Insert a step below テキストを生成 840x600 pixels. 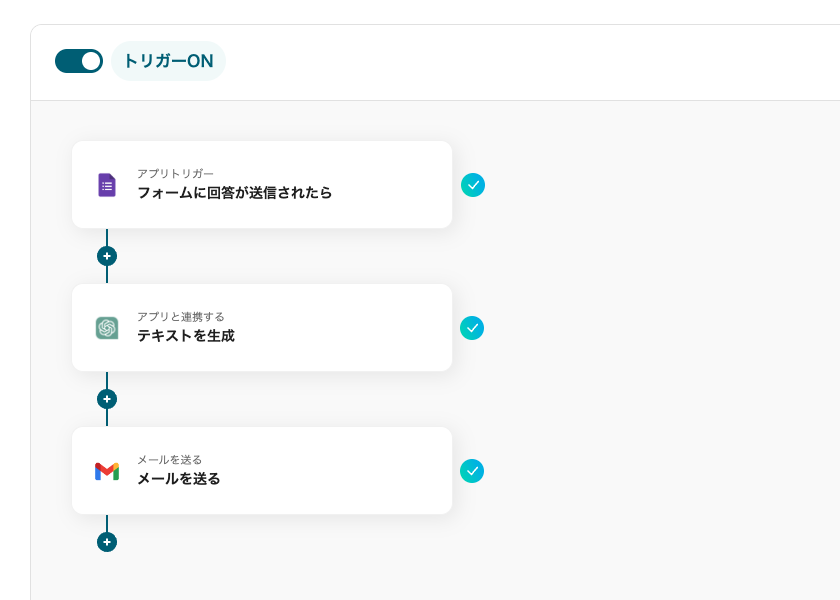(107, 399)
